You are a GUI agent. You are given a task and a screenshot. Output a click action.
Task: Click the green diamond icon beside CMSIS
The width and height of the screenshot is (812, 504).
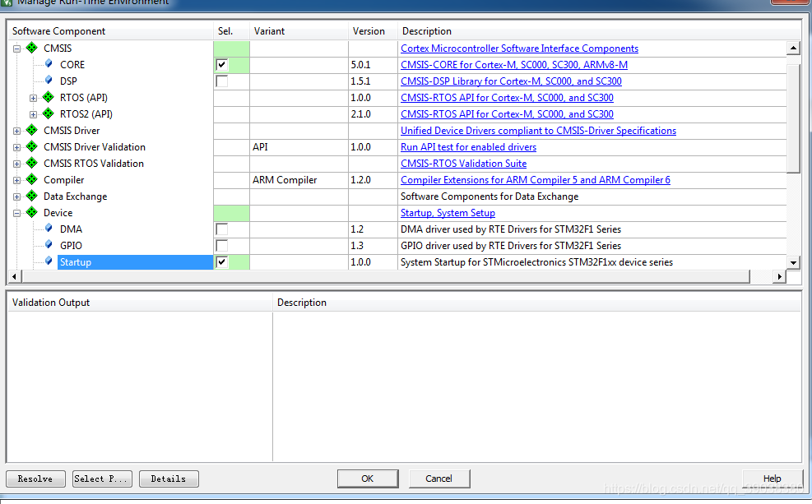31,48
